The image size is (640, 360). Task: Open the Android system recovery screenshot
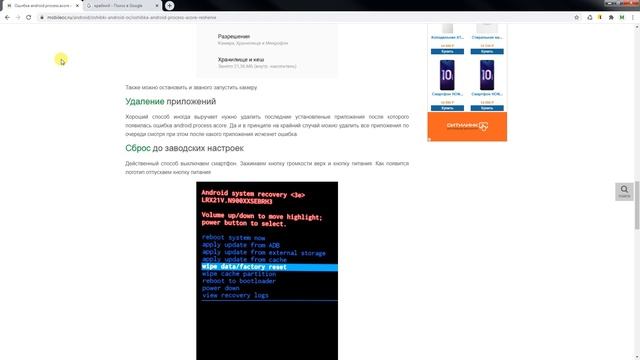(267, 271)
